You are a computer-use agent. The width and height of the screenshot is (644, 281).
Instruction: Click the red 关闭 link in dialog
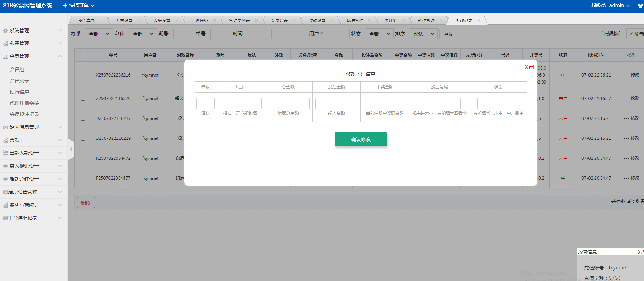[529, 67]
